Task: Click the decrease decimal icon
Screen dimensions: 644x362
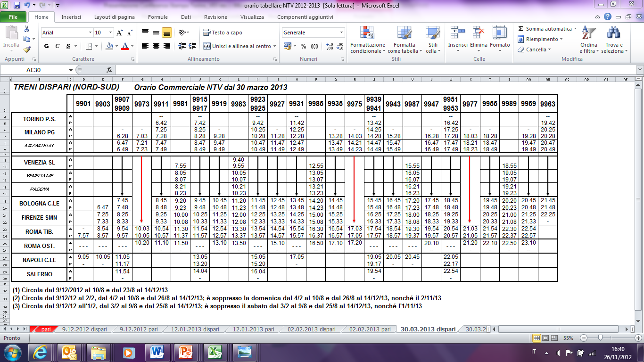Action: [341, 46]
